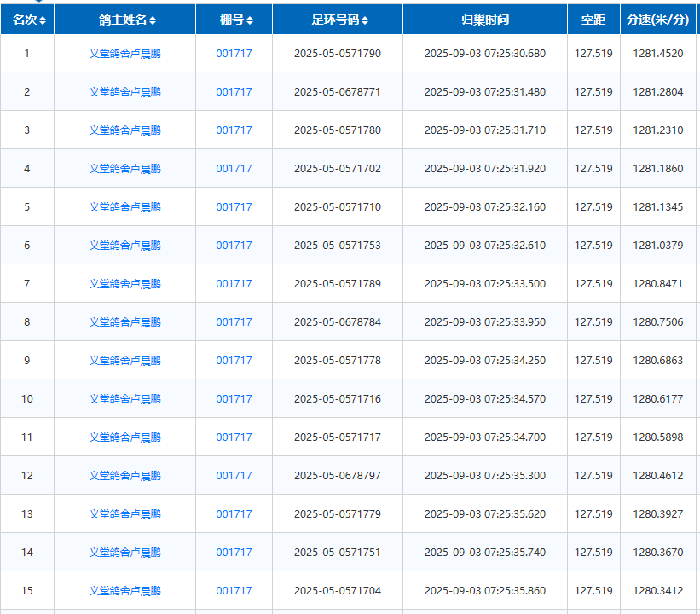This screenshot has width=700, height=614.
Task: Open loft number 001717 in rank 15 row
Action: (234, 591)
